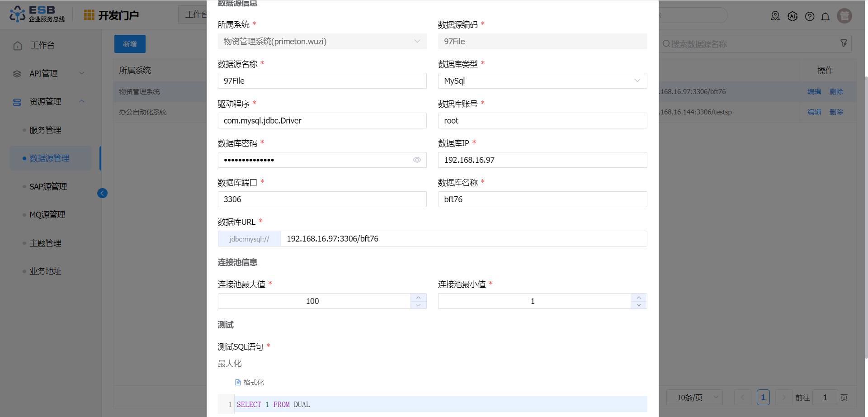Open the 数据库类型 MySql dropdown
Image resolution: width=868 pixels, height=417 pixels.
tap(542, 81)
